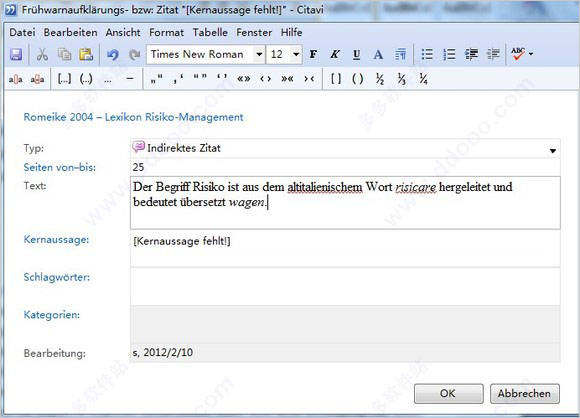
Task: Expand Typ Indirektes Zitat dropdown
Action: pyautogui.click(x=553, y=151)
